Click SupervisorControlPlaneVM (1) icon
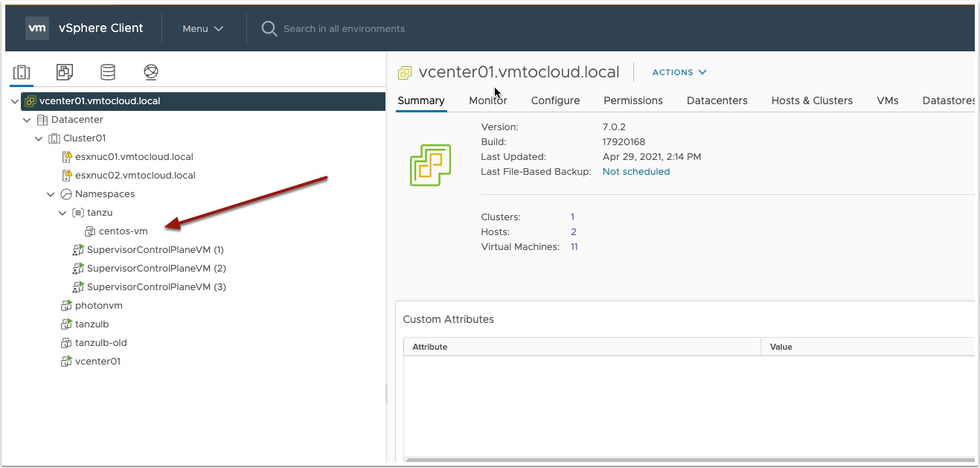Image resolution: width=980 pixels, height=468 pixels. [x=78, y=250]
